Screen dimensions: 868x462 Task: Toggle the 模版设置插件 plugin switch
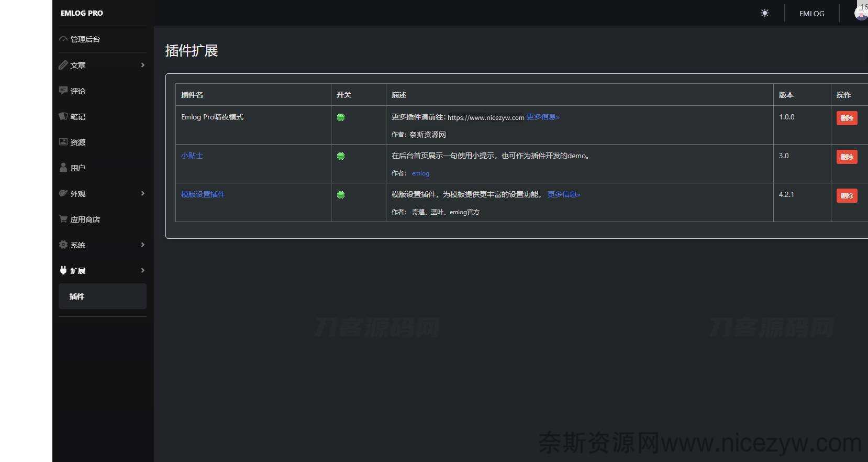[x=341, y=195]
